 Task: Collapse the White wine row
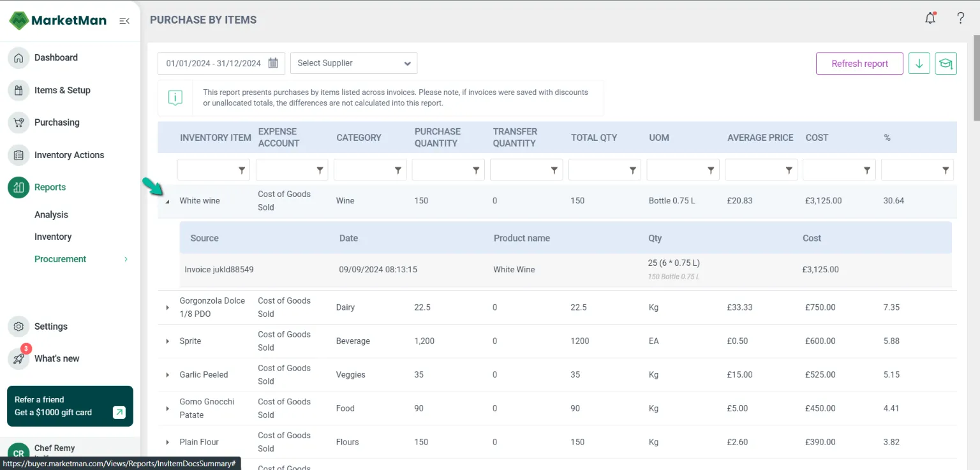click(167, 201)
